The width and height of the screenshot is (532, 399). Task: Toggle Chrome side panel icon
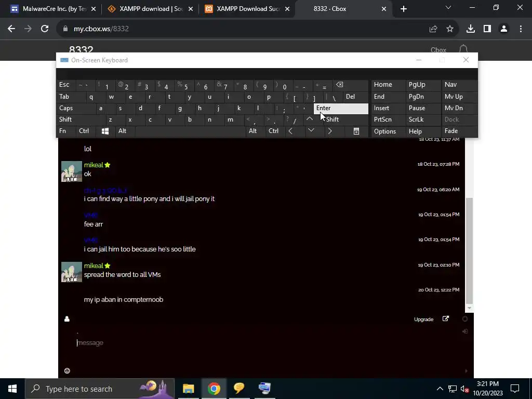[x=487, y=29]
